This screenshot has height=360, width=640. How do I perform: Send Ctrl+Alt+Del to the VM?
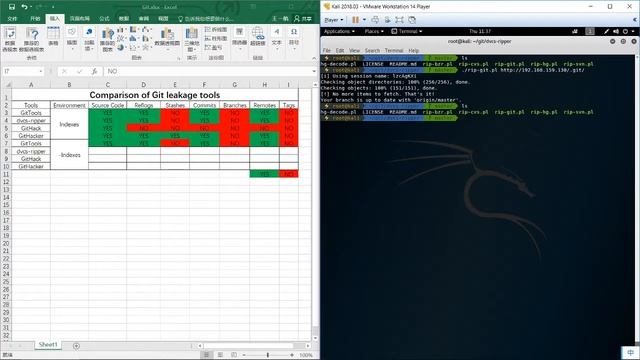coord(375,20)
